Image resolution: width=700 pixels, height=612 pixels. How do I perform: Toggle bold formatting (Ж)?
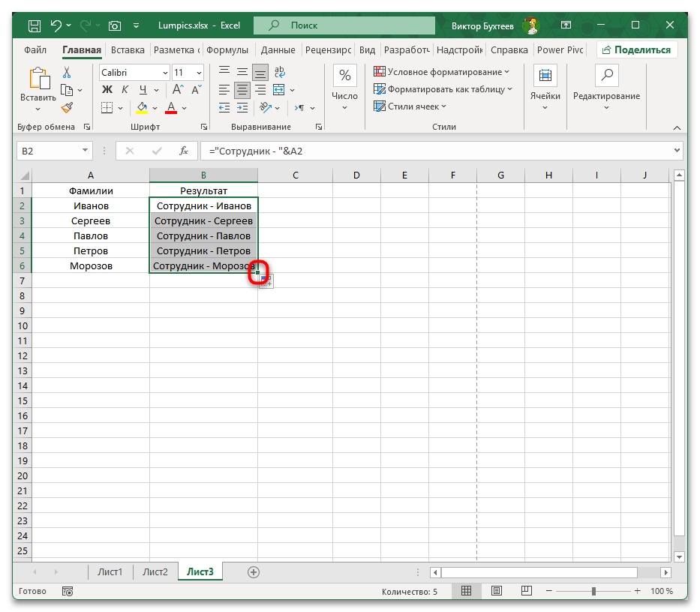coord(106,90)
